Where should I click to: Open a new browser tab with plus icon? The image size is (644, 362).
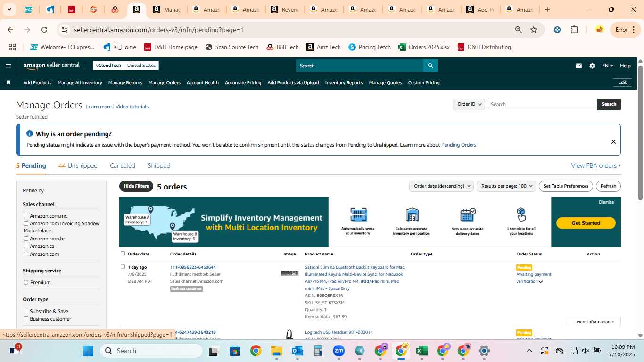547,9
